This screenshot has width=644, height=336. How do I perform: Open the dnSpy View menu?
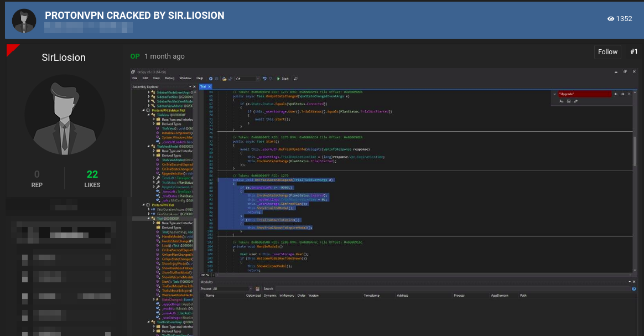tap(157, 79)
